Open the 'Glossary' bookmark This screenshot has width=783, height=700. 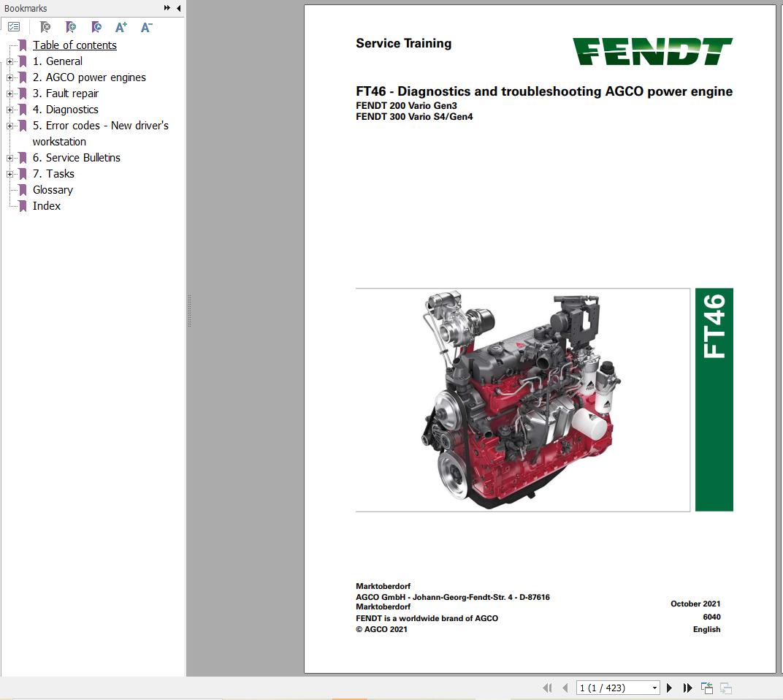point(52,189)
